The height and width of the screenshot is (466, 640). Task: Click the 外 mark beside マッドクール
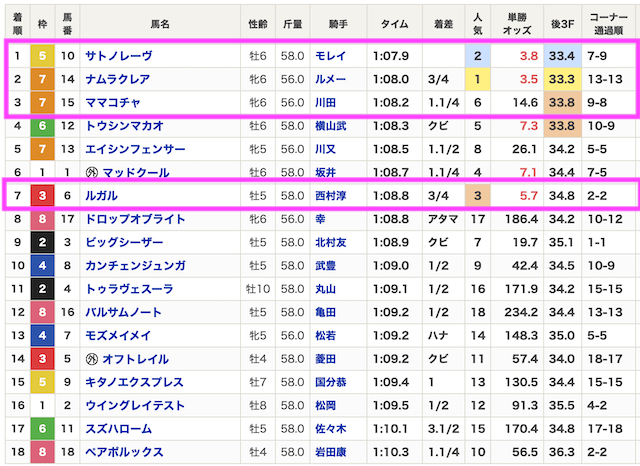tap(91, 173)
